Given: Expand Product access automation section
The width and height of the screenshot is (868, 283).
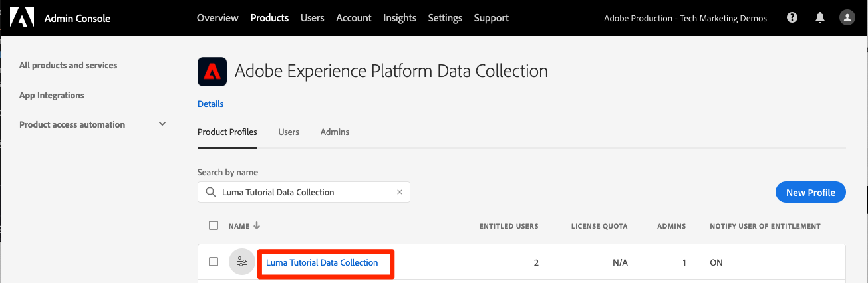Looking at the screenshot, I should coord(162,124).
